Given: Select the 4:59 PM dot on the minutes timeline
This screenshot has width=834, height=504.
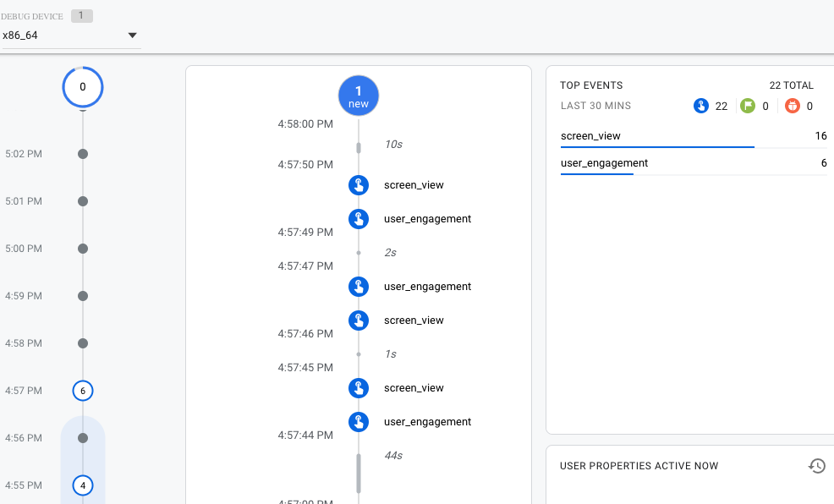Looking at the screenshot, I should pyautogui.click(x=82, y=296).
